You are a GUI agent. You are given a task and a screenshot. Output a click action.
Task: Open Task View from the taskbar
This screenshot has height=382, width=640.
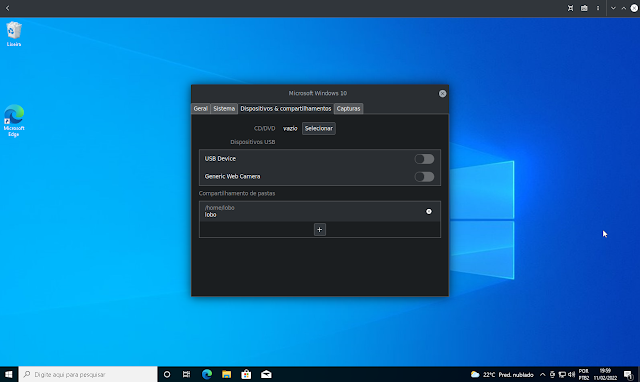pos(187,374)
